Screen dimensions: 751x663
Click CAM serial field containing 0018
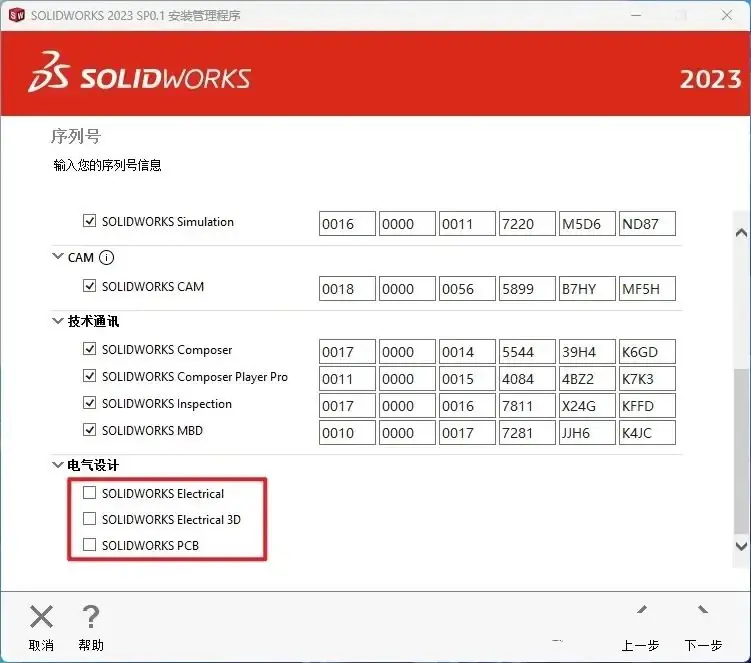[x=347, y=289]
